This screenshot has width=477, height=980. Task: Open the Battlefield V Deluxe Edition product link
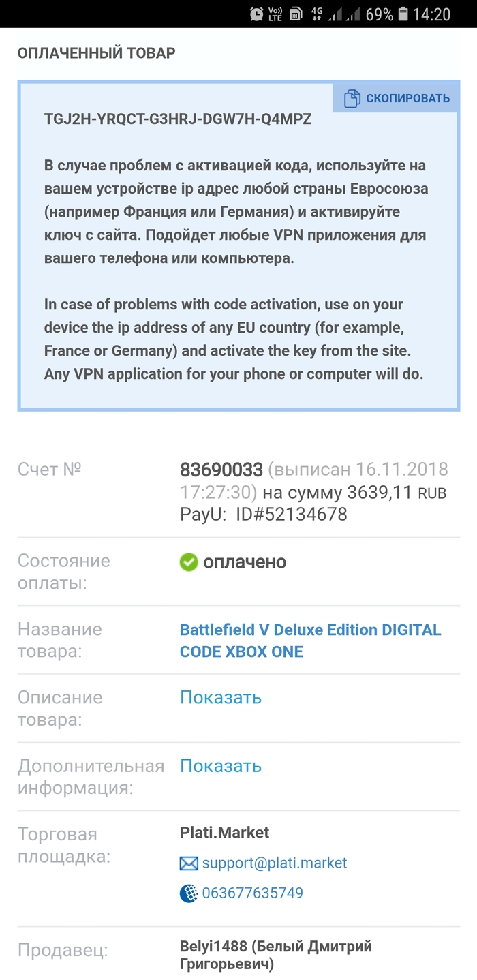tap(310, 641)
